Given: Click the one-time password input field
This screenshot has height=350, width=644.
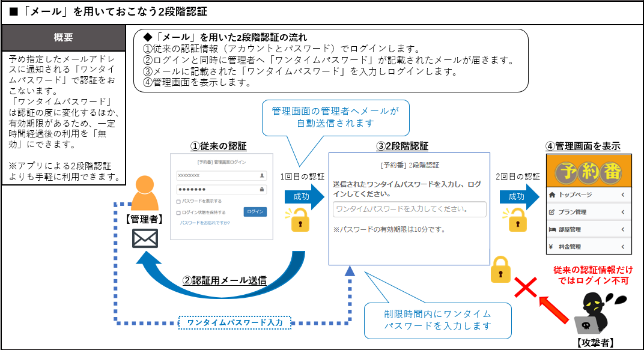Looking at the screenshot, I should pos(409,209).
